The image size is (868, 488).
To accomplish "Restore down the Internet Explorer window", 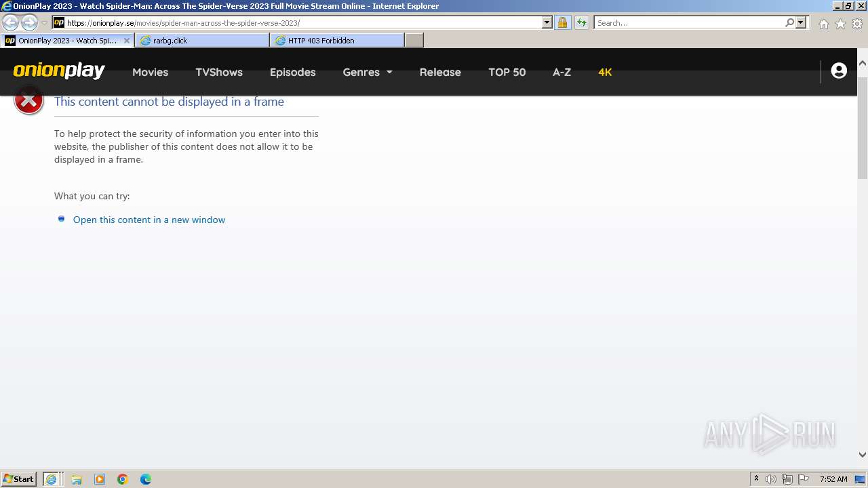I will pyautogui.click(x=848, y=5).
